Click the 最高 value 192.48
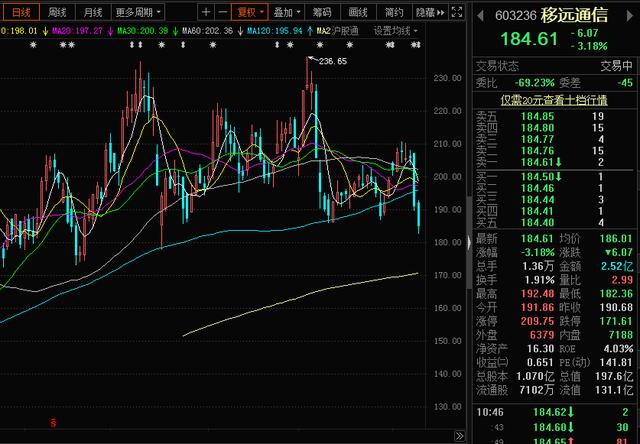This screenshot has width=640, height=444. 538,294
